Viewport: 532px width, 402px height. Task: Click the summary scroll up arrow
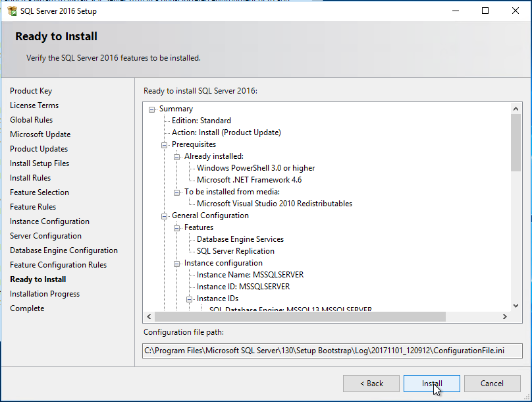[516, 109]
